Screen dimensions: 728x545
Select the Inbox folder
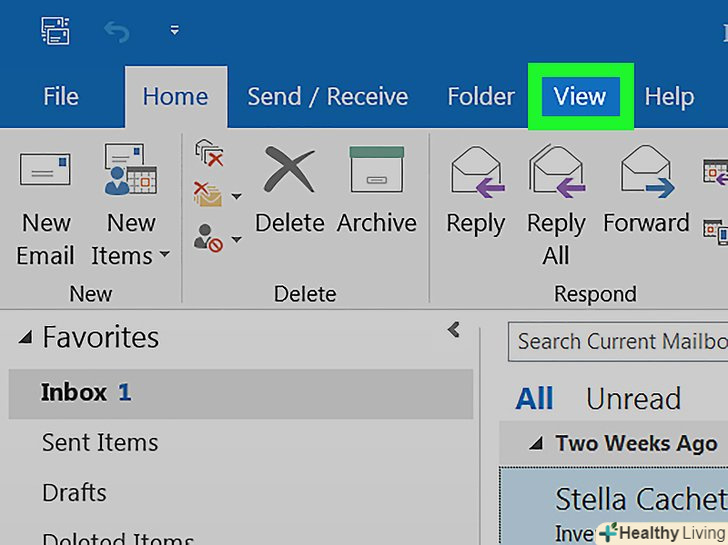240,394
